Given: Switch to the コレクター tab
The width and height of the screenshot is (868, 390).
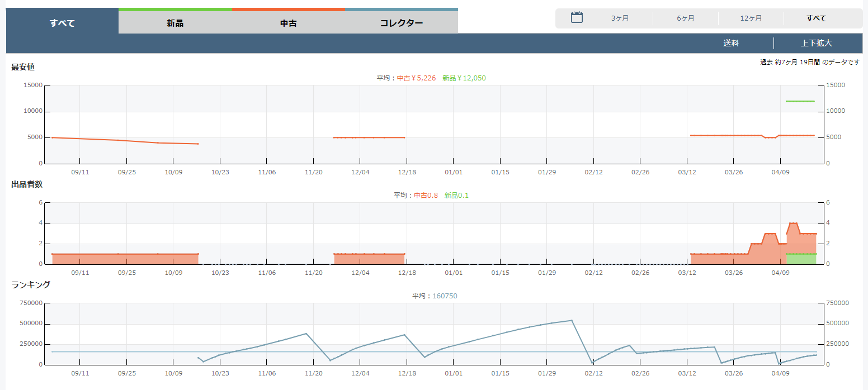Looking at the screenshot, I should 402,23.
